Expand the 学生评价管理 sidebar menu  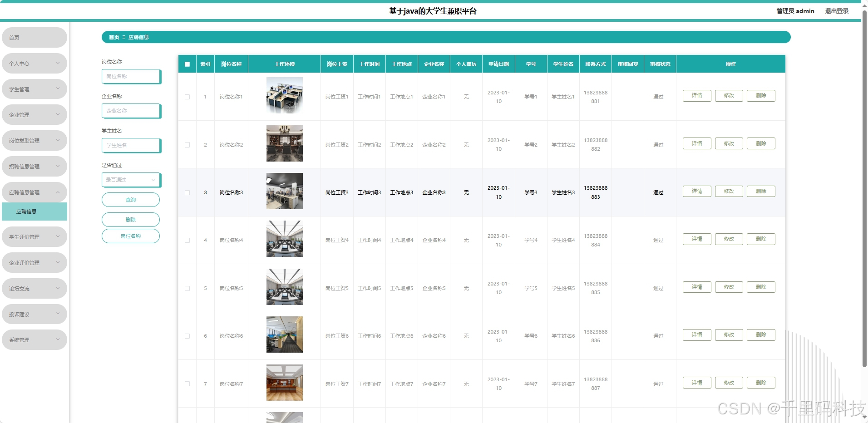click(35, 237)
